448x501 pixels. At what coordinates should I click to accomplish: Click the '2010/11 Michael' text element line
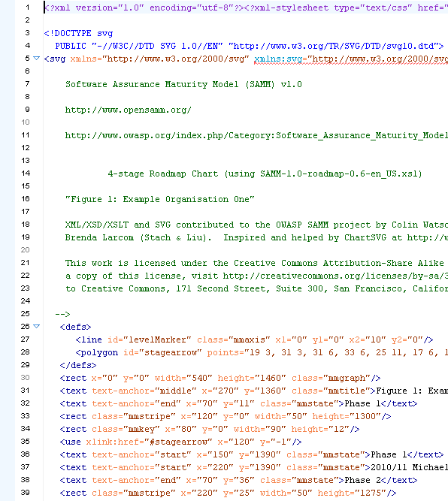click(254, 468)
